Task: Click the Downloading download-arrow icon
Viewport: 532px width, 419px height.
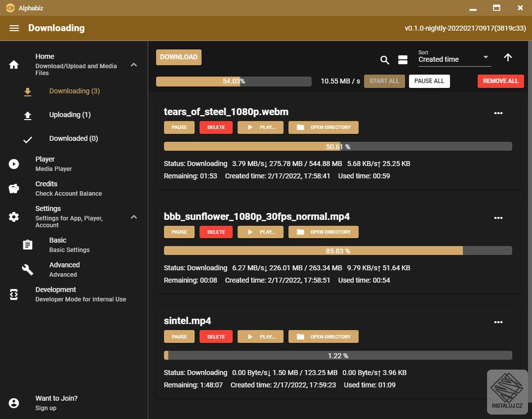Action: click(28, 91)
